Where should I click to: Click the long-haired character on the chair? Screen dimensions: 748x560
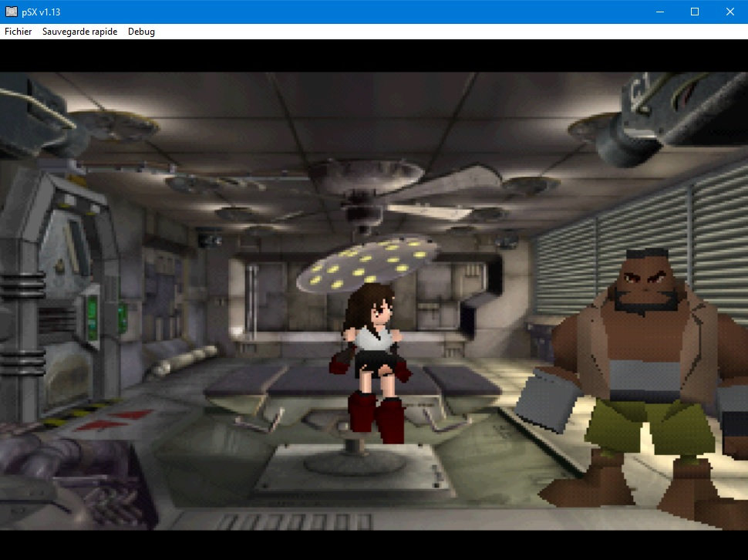369,363
